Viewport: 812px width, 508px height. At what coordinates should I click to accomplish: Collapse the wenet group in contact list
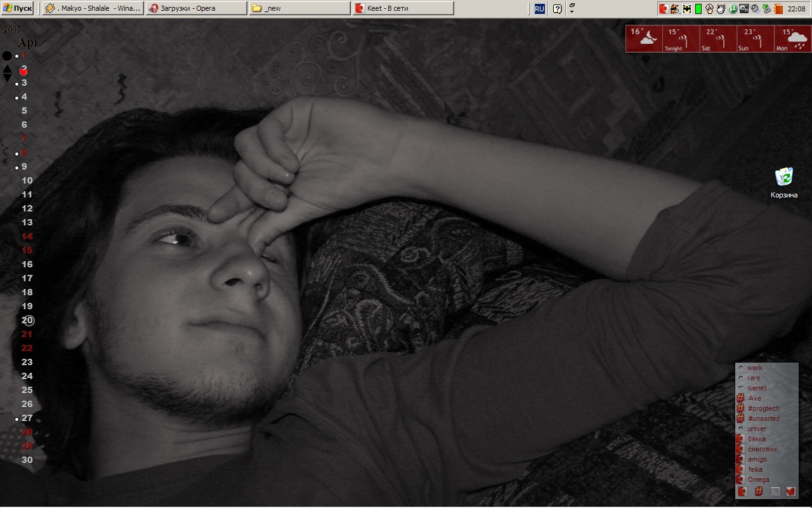tap(740, 388)
